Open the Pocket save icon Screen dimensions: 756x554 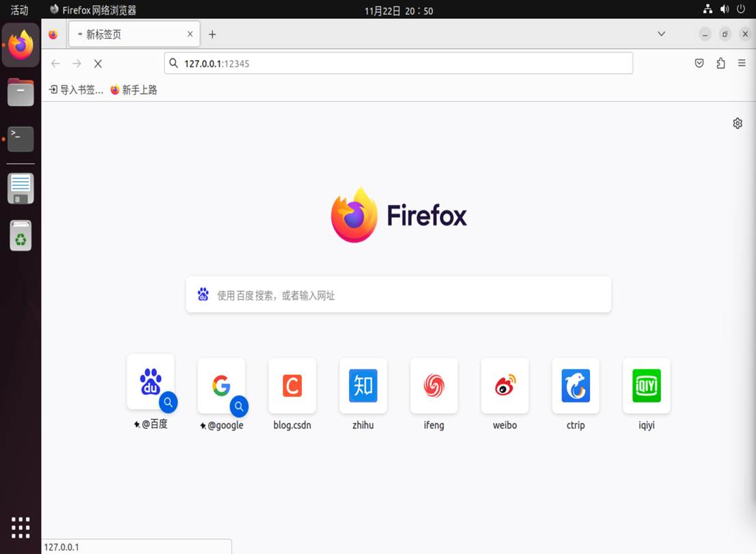point(699,63)
